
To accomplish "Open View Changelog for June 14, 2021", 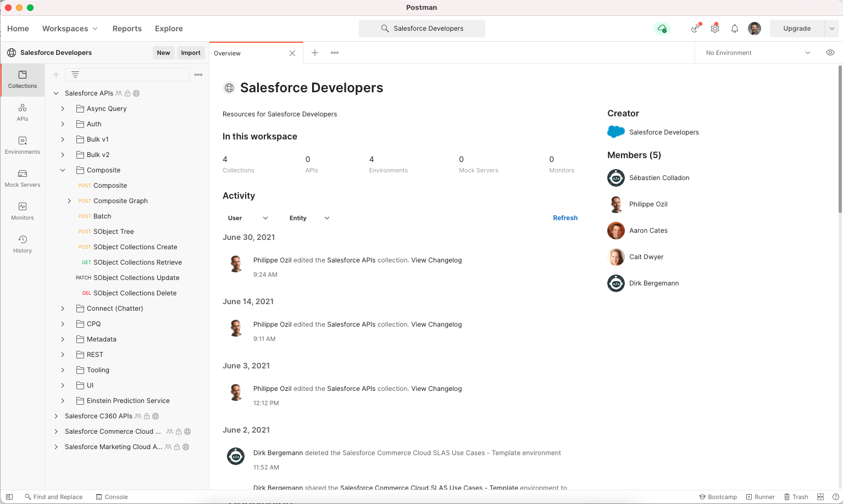I will tap(436, 324).
